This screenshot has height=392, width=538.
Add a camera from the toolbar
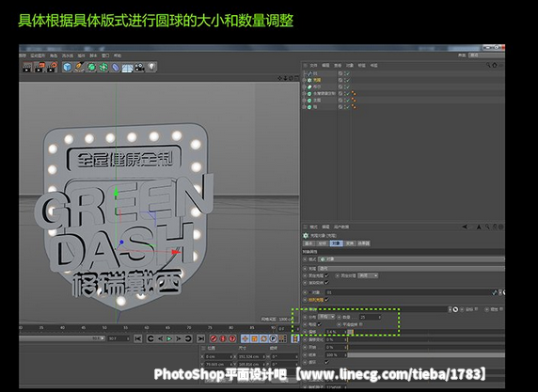[x=139, y=67]
